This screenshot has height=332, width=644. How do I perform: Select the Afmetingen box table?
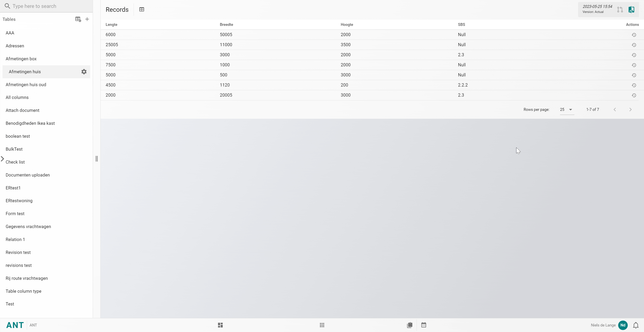coord(46,59)
